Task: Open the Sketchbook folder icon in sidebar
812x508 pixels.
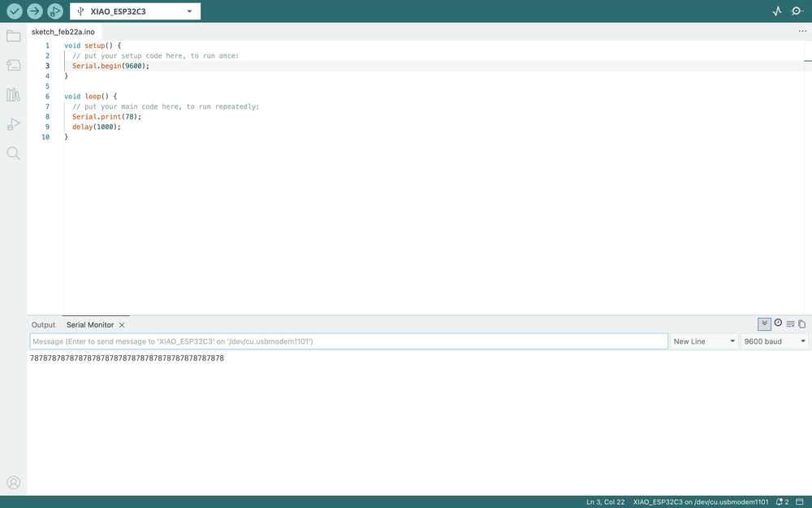Action: [x=14, y=36]
